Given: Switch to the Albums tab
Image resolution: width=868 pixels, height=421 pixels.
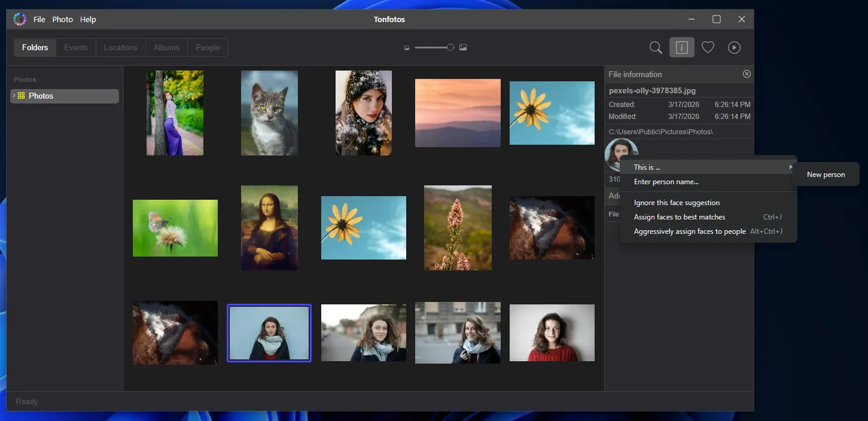Looking at the screenshot, I should coord(166,48).
